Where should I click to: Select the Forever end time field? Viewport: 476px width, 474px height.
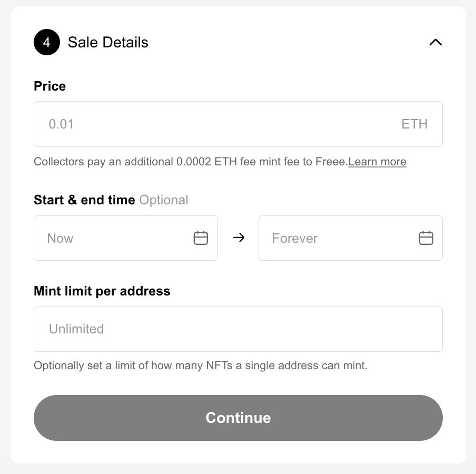tap(337, 238)
